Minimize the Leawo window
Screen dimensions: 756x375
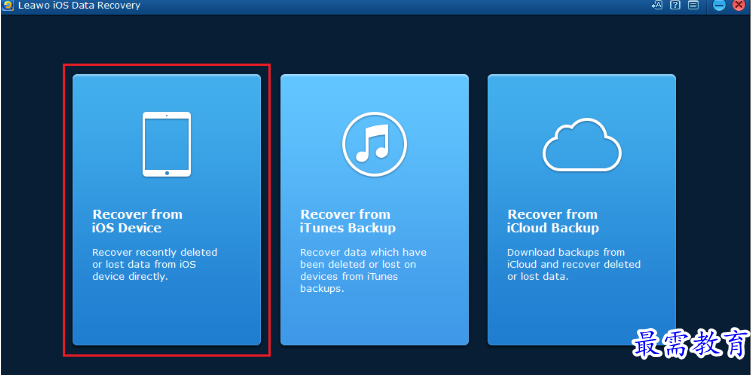click(x=719, y=5)
